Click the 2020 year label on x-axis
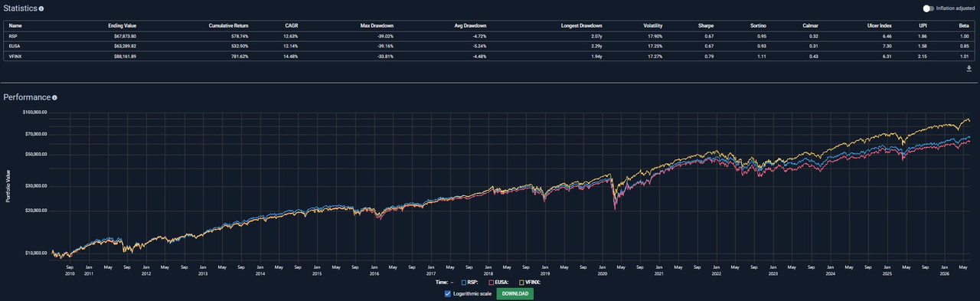The image size is (980, 301). 602,273
